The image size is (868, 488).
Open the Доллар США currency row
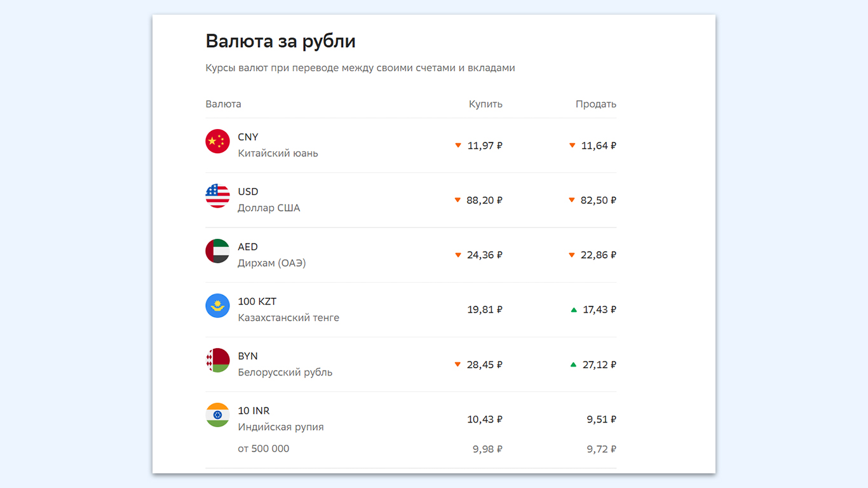coord(269,208)
